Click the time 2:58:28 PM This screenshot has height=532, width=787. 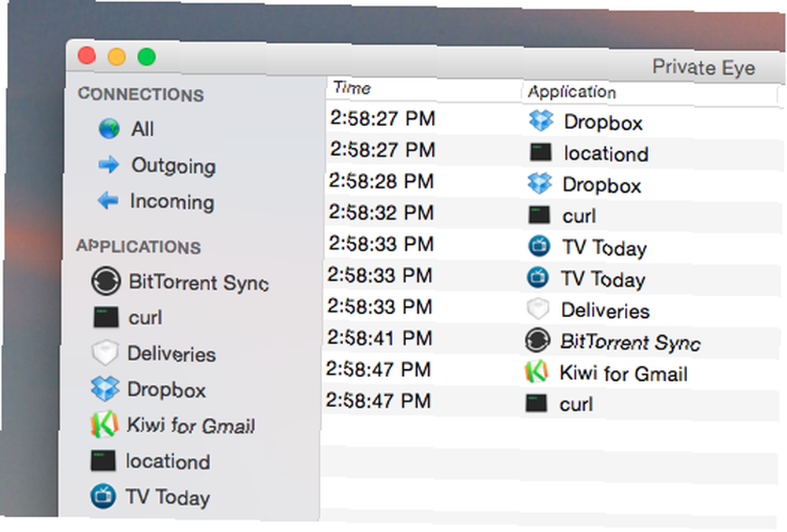click(382, 181)
